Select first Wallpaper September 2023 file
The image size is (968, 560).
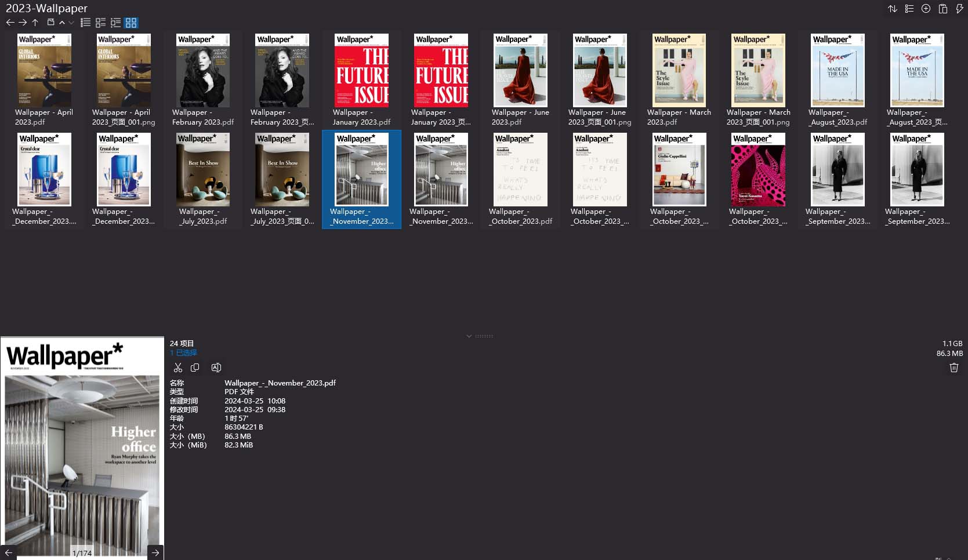(x=838, y=179)
